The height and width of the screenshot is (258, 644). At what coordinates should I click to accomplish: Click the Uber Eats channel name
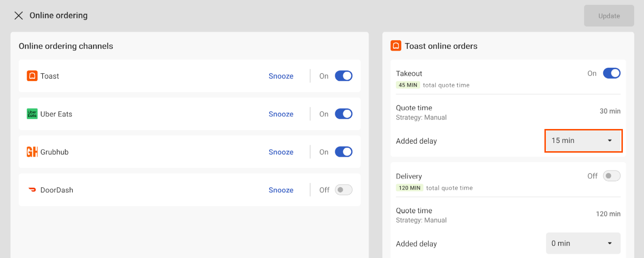tap(56, 114)
